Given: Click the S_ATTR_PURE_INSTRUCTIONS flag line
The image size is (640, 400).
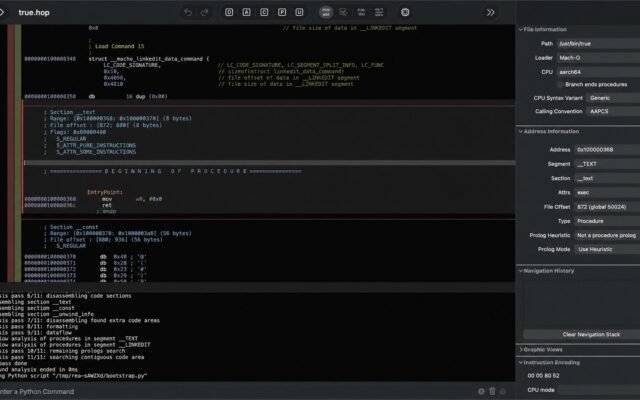Looking at the screenshot, I should 96,145.
